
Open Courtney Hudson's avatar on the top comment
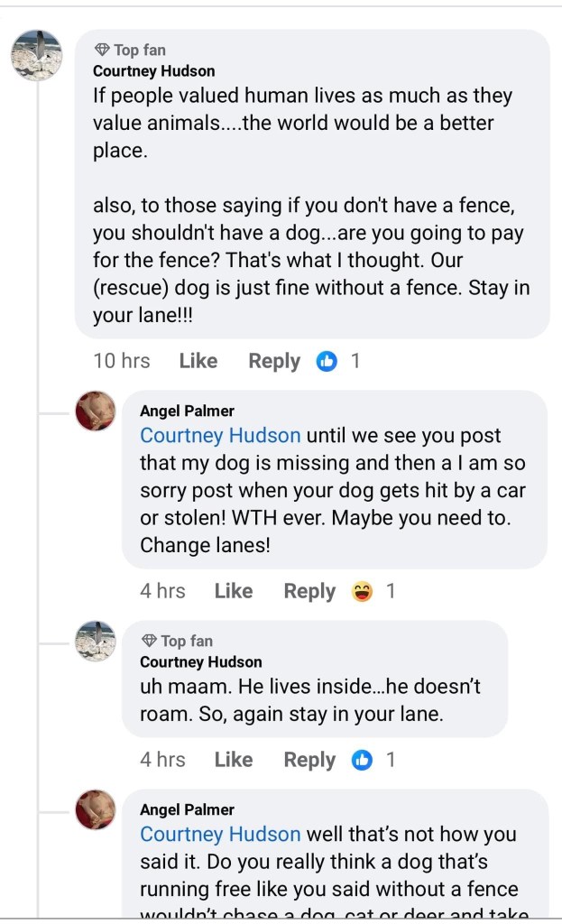click(x=37, y=56)
